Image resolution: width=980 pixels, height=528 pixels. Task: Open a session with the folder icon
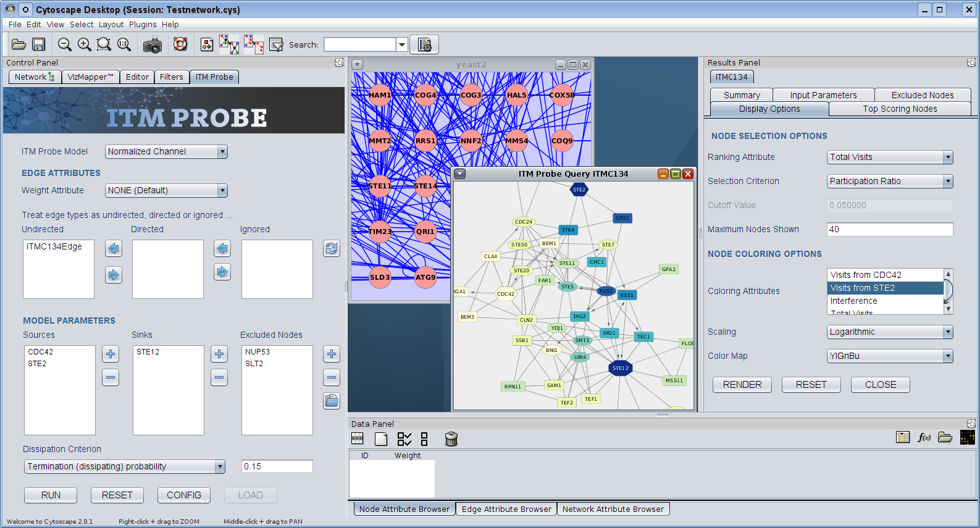(19, 44)
